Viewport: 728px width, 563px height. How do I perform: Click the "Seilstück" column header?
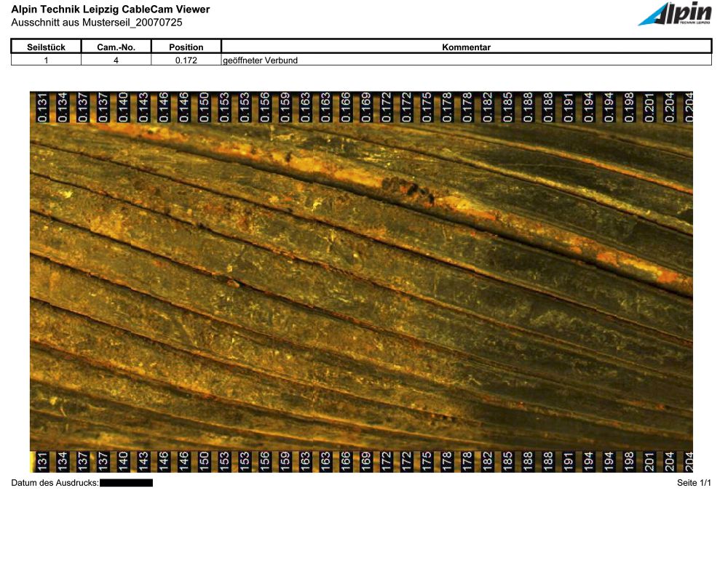(46, 47)
